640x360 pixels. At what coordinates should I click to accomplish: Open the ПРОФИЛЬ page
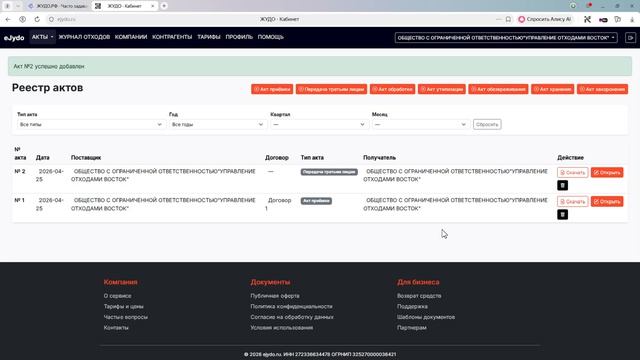239,37
